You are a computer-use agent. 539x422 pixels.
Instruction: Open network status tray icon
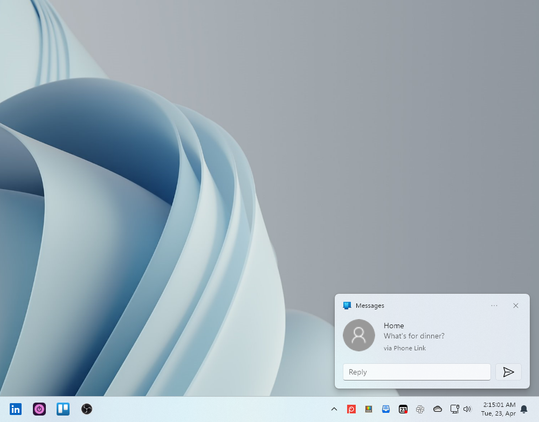[454, 409]
